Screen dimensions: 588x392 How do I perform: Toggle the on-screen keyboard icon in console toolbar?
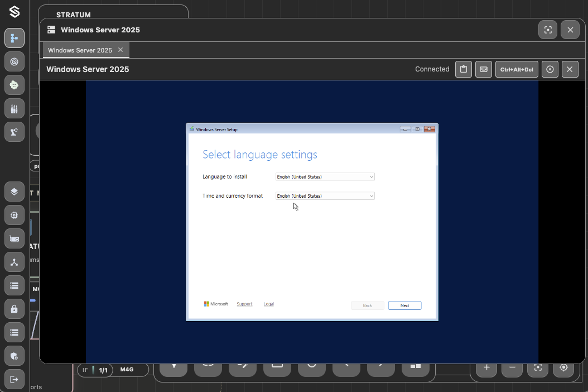click(484, 69)
